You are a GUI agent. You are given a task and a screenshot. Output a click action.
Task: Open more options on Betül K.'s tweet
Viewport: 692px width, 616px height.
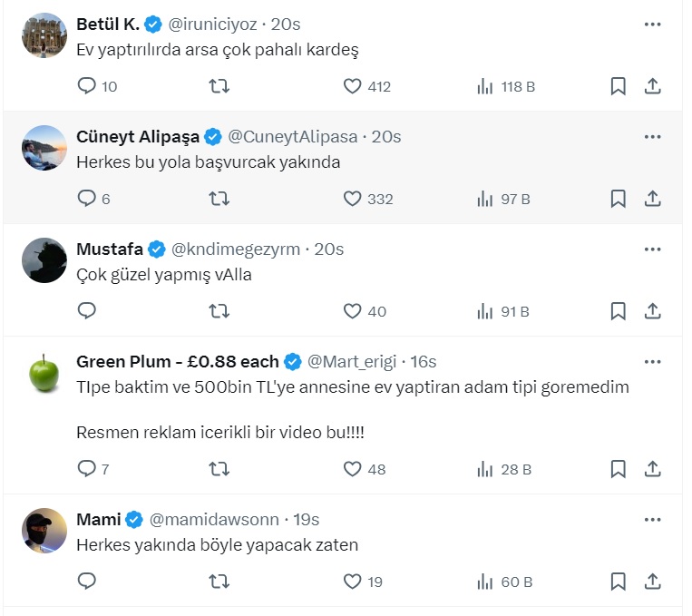[x=652, y=24]
